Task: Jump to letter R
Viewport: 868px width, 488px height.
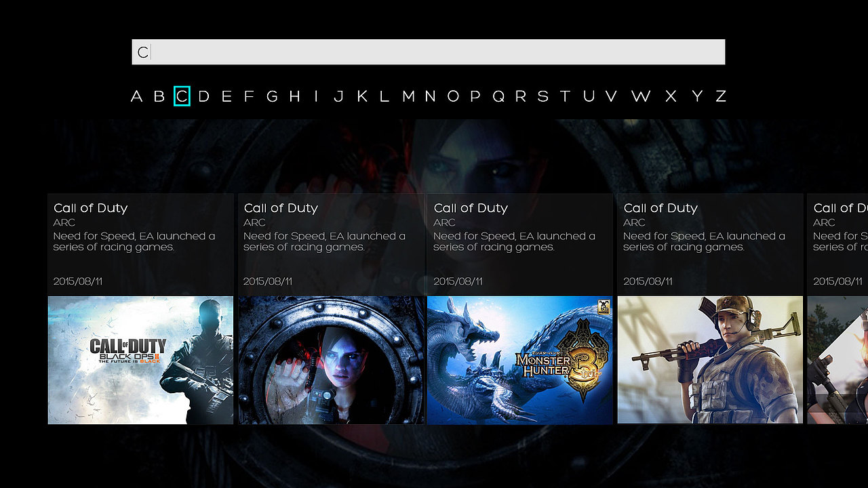Action: [521, 96]
